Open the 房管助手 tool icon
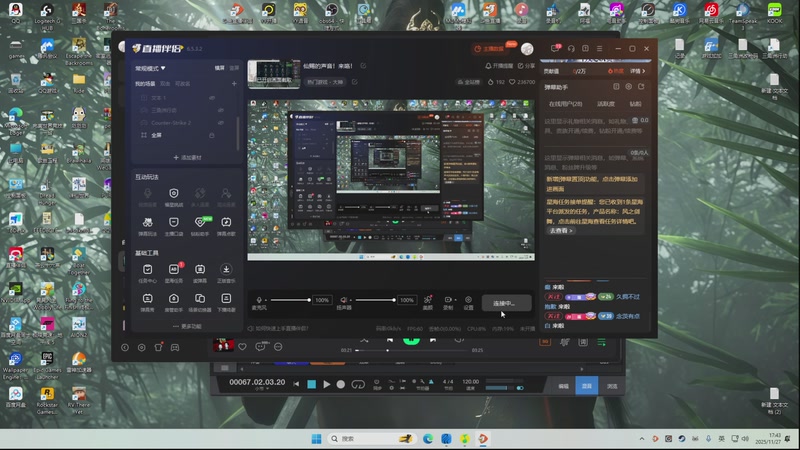Screen dimensions: 800x450 click(174, 298)
